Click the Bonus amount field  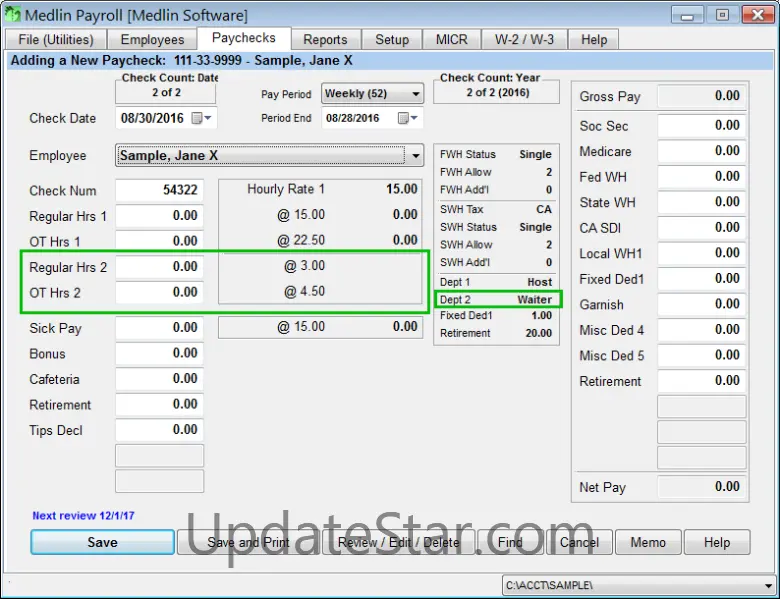coord(160,354)
